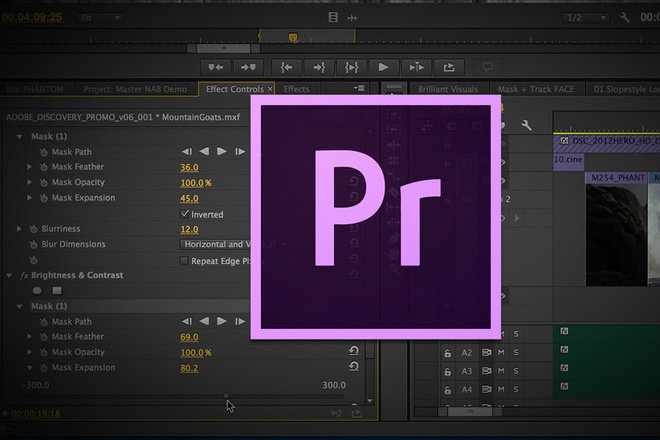Image resolution: width=660 pixels, height=440 pixels.
Task: Toggle the Blurriness stopwatch icon
Action: pyautogui.click(x=34, y=229)
